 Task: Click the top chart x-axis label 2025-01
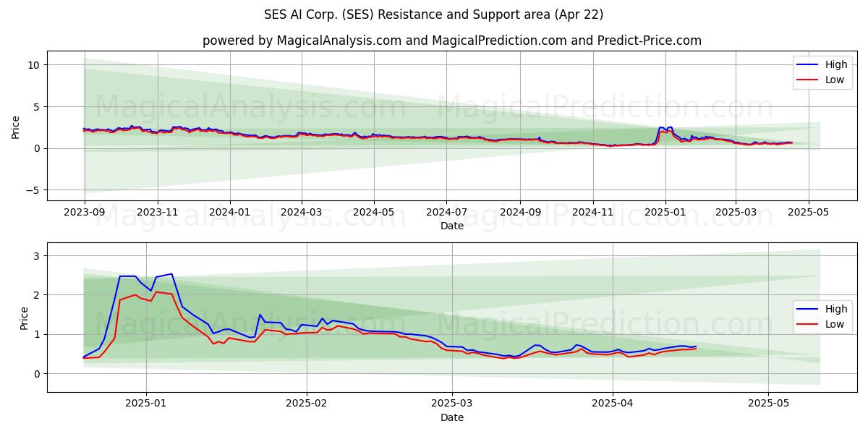pyautogui.click(x=665, y=213)
